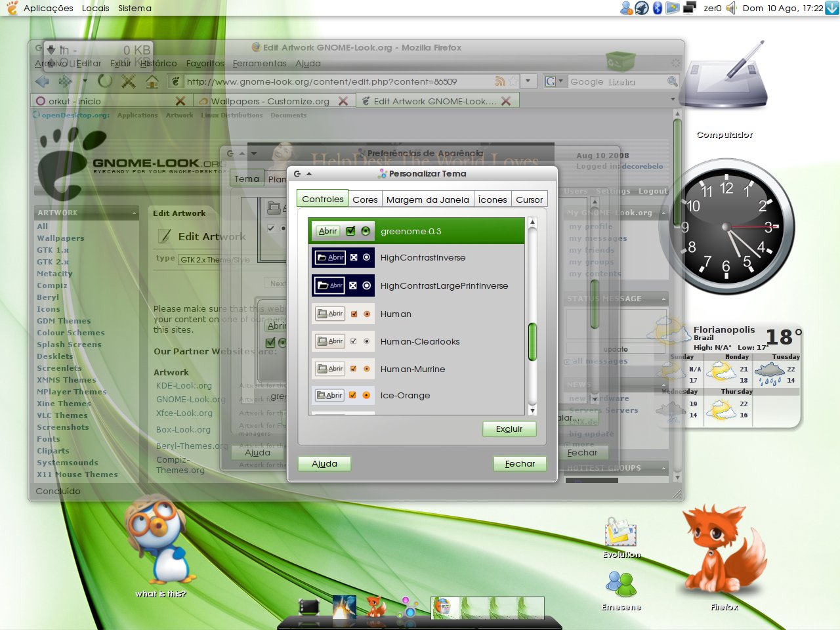Open the tab list dropdown in Firefox
The width and height of the screenshot is (840, 630).
point(673,100)
